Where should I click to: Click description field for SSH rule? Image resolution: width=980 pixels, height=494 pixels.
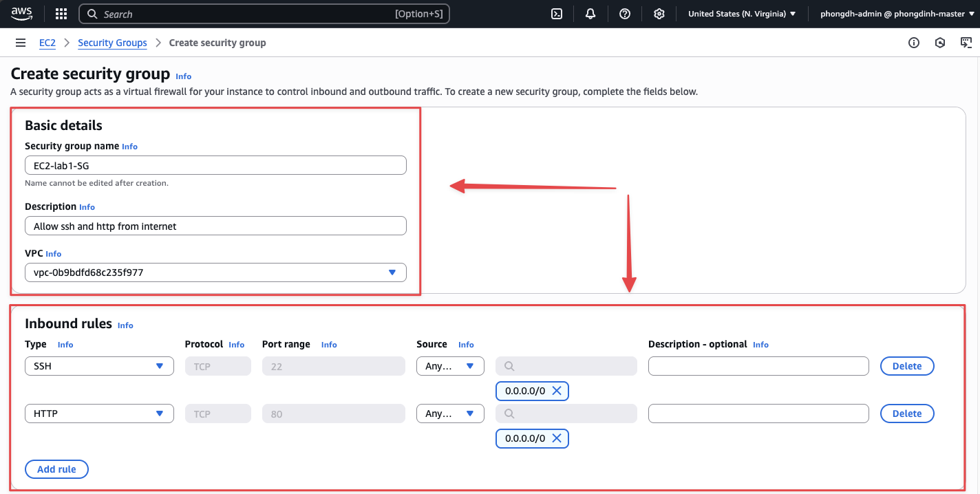(758, 366)
